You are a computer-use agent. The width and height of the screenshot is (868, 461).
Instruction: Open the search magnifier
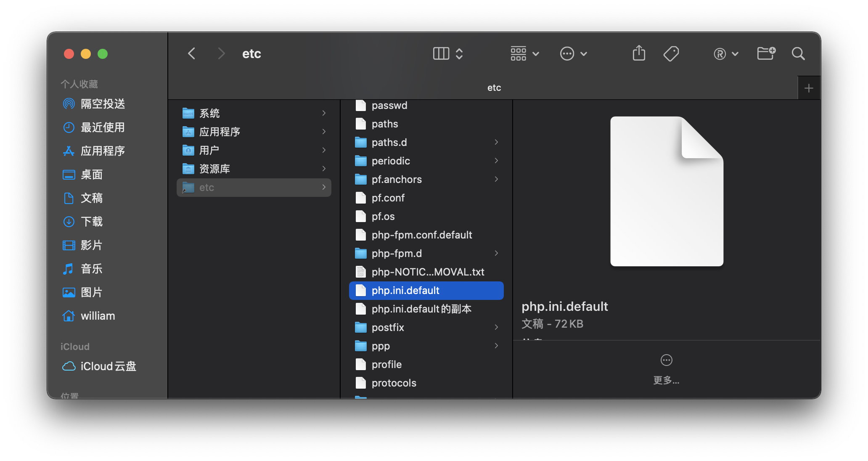pos(798,53)
